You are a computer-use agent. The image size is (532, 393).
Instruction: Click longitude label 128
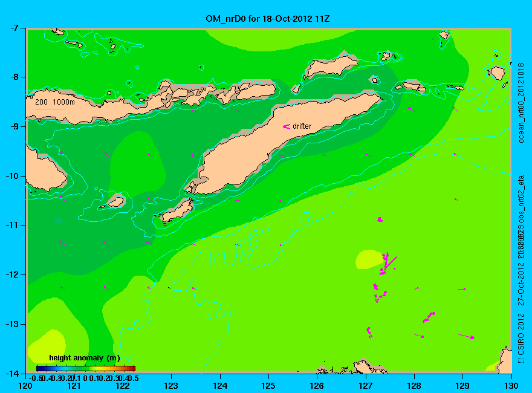pos(414,386)
